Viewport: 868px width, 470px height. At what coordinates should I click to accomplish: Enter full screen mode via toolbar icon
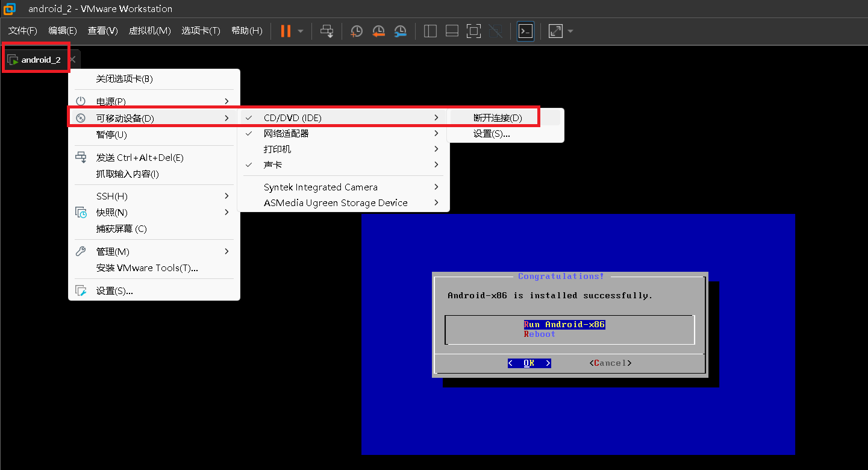pyautogui.click(x=473, y=31)
